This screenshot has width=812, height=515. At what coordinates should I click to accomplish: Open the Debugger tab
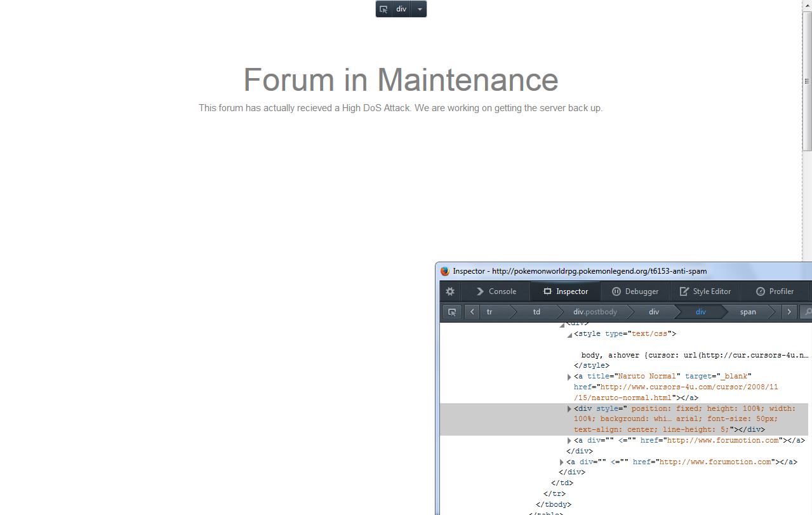(x=635, y=291)
